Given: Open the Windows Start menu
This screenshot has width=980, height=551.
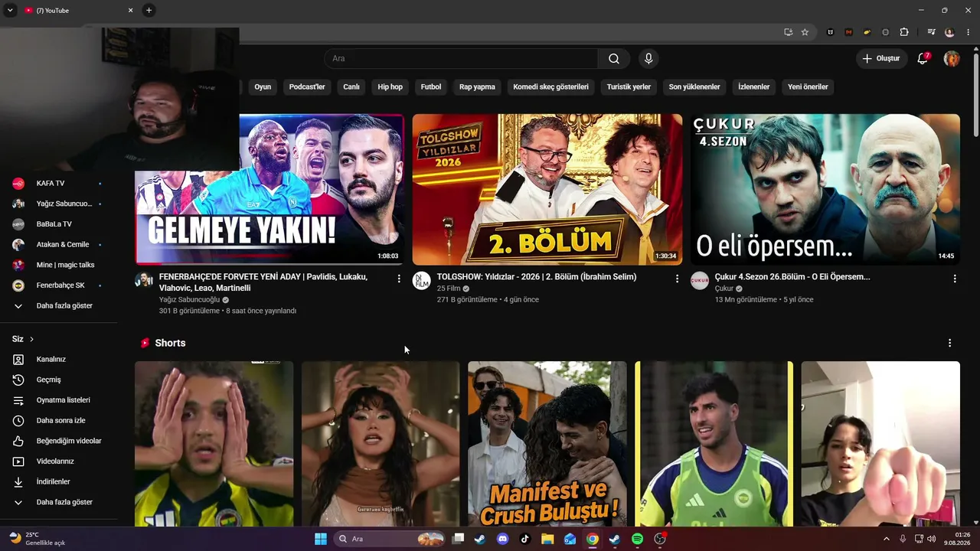Looking at the screenshot, I should (321, 539).
